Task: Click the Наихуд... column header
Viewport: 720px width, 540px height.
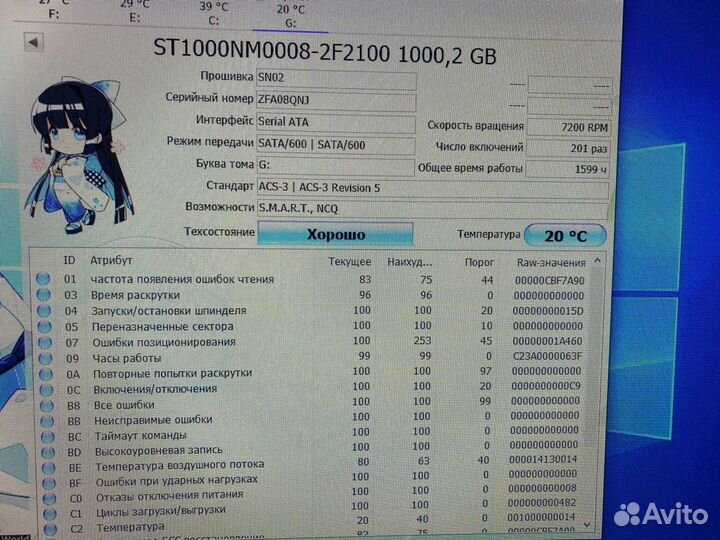Action: (409, 262)
